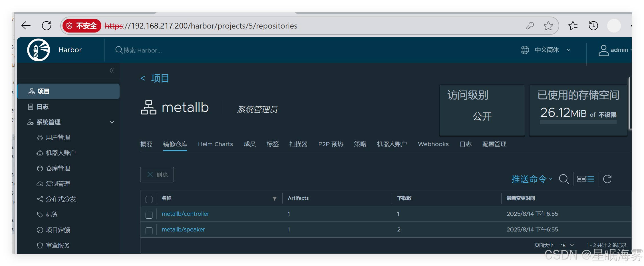Open 分布式分发 in sidebar

61,199
